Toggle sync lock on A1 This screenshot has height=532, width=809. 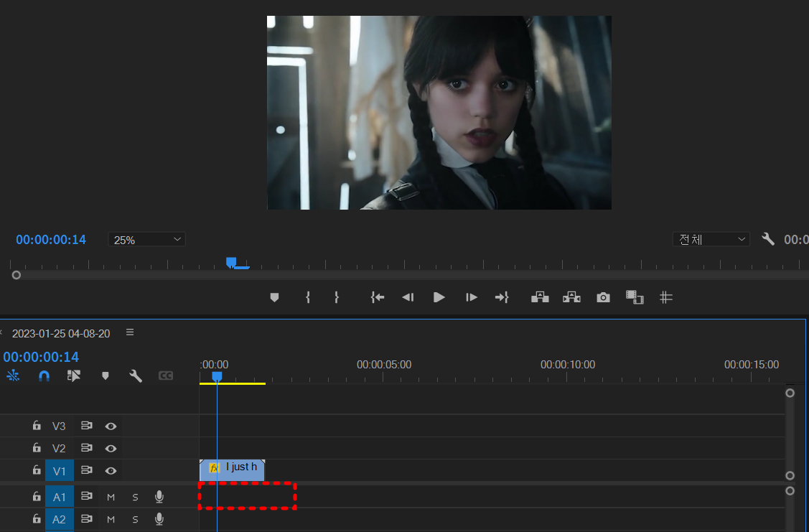click(87, 496)
